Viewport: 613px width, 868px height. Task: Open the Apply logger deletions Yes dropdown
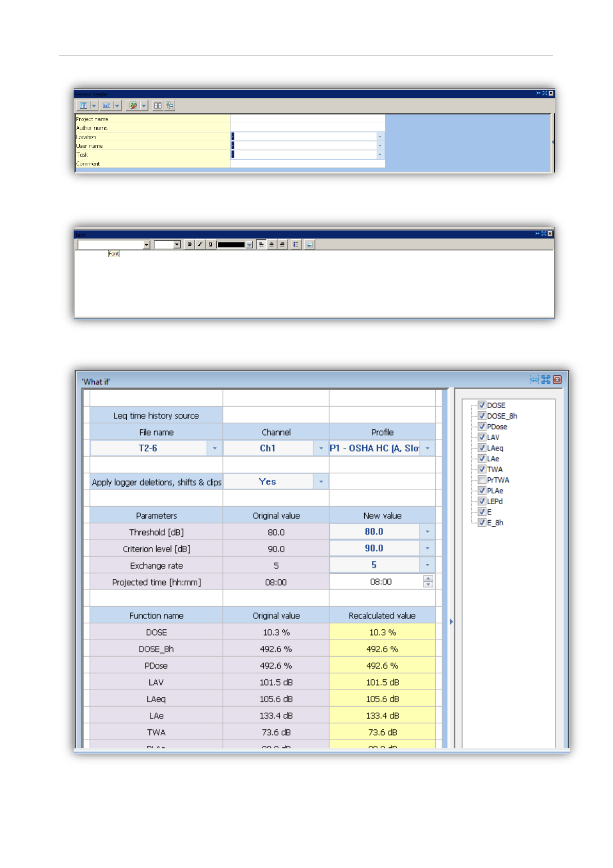coord(321,482)
